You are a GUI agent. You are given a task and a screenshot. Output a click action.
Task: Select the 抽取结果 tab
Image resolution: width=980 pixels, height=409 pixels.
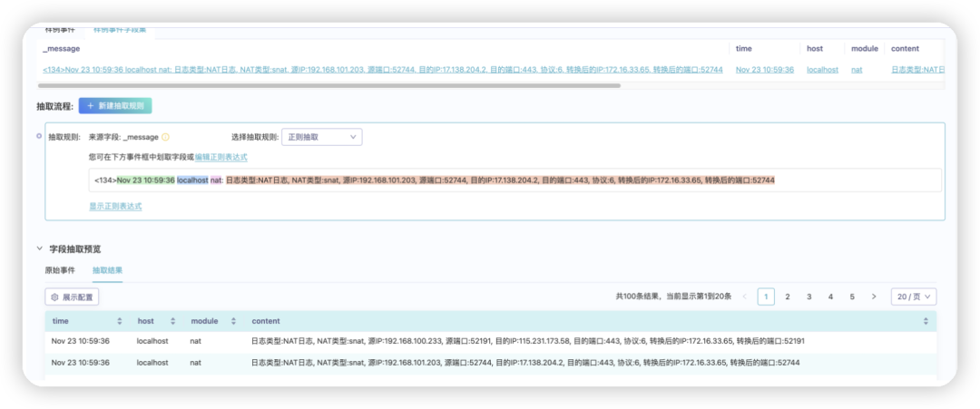107,270
